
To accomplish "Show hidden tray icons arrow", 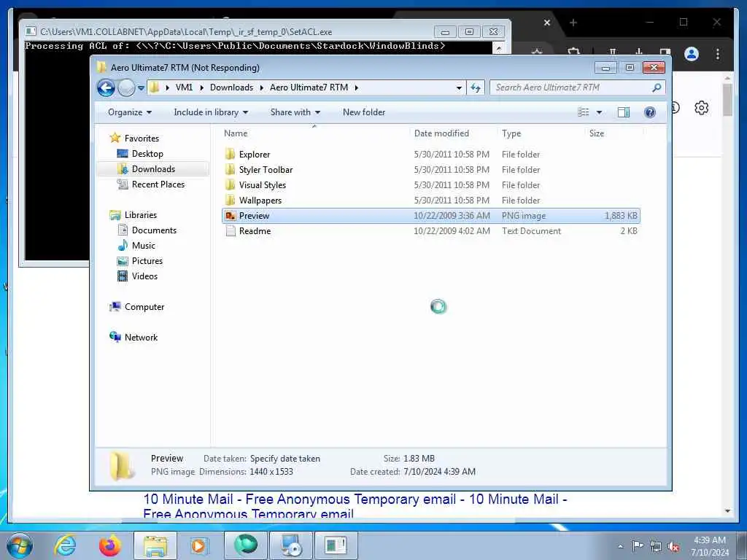I will (x=620, y=546).
